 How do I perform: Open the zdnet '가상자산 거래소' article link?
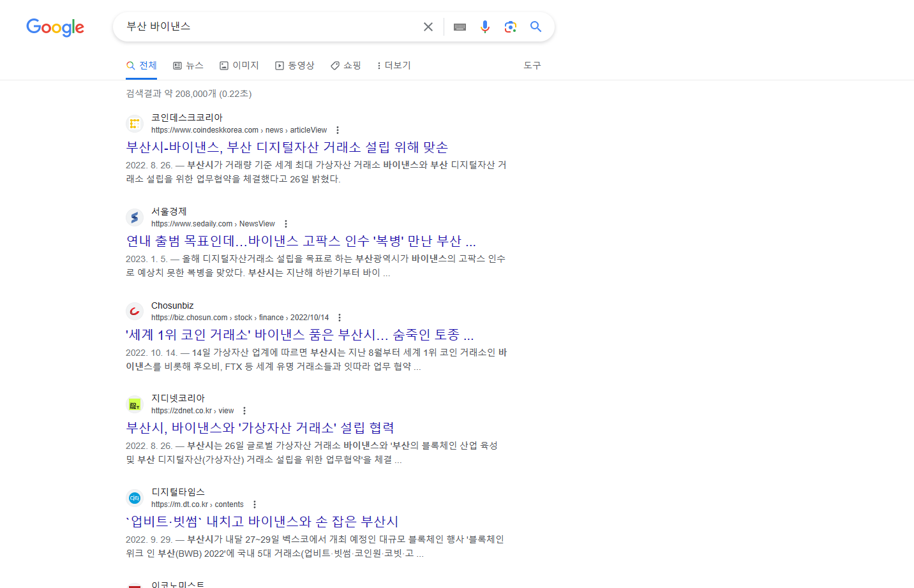[260, 428]
